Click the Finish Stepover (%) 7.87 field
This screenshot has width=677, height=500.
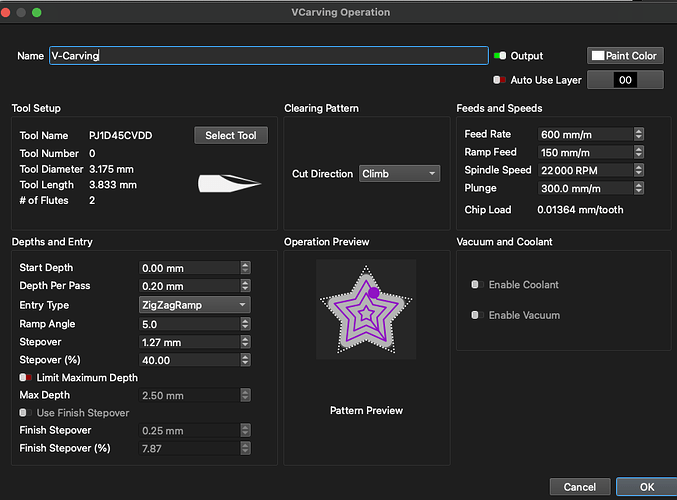(x=190, y=448)
